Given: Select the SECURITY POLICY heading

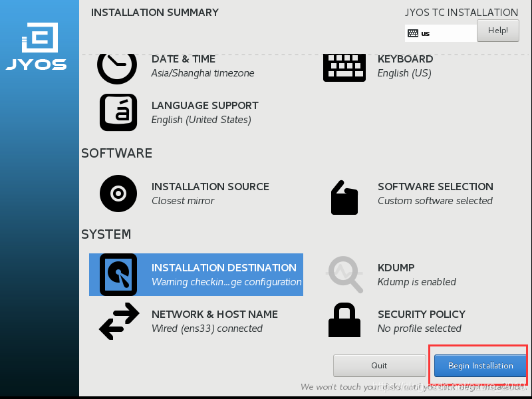Looking at the screenshot, I should 422,314.
